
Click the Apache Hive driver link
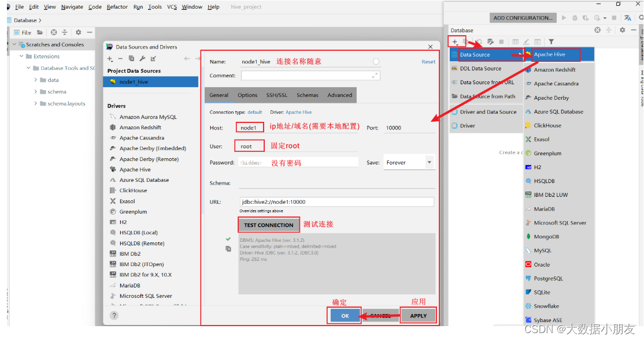[299, 113]
